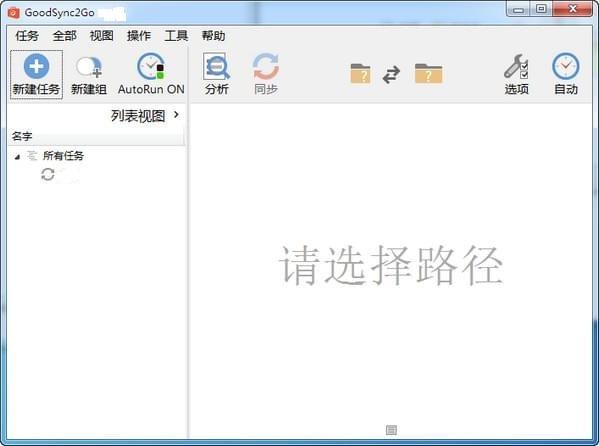This screenshot has height=446, width=599.
Task: Click the 分析 analyze icon
Action: click(216, 66)
